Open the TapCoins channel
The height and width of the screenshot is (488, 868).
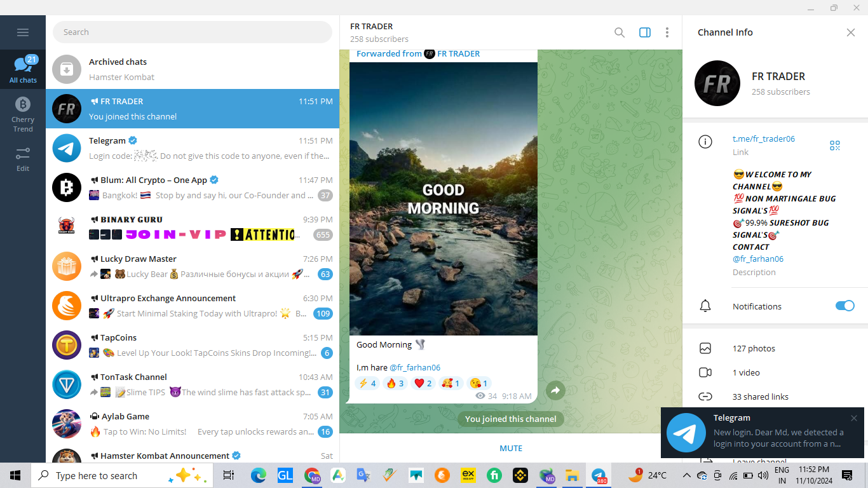193,345
